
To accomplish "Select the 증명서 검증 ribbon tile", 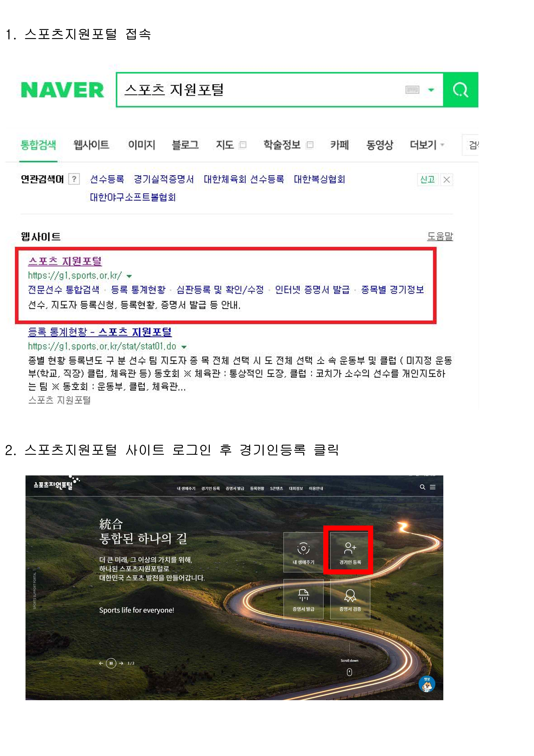I will [x=350, y=599].
